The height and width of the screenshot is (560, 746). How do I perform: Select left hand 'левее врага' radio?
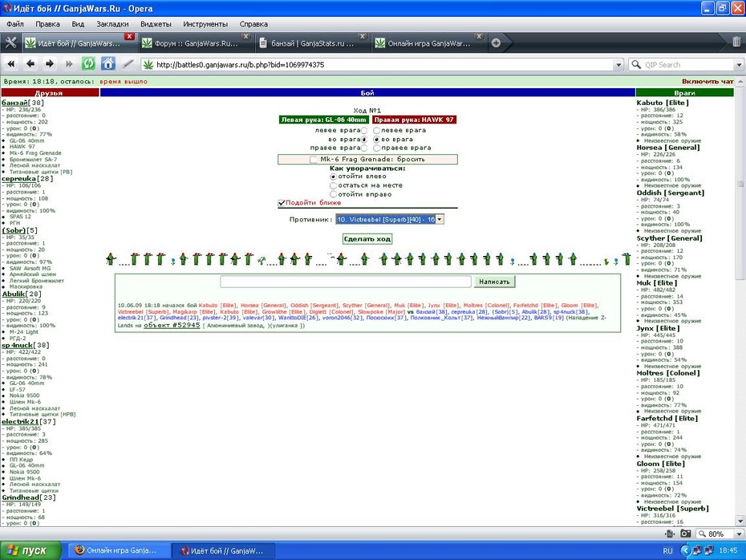[364, 130]
